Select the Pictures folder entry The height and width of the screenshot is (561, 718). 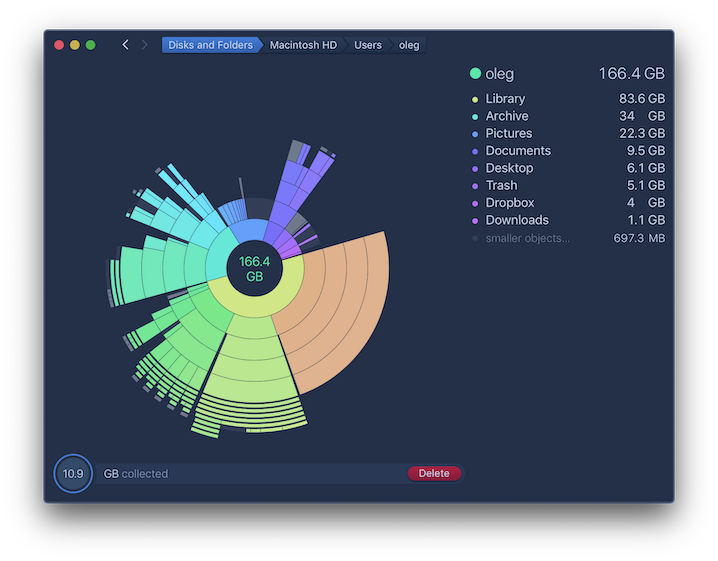[508, 134]
